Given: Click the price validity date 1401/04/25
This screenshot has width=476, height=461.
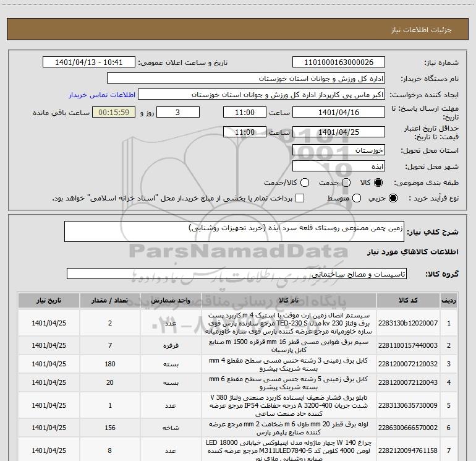Looking at the screenshot, I should coord(339,132).
